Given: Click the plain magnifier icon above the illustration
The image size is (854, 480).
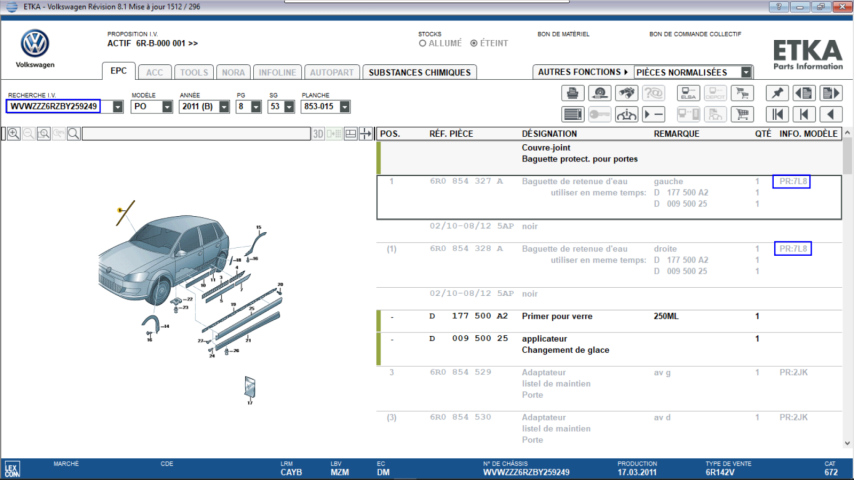Looking at the screenshot, I should 74,133.
